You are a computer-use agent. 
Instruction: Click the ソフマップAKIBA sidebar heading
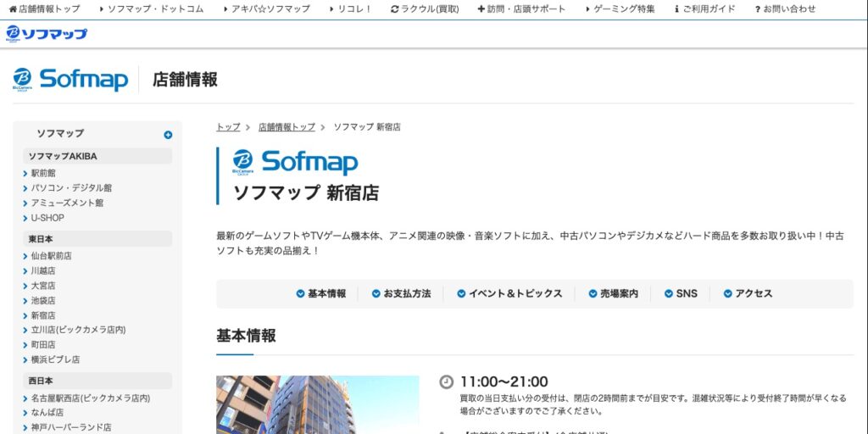click(x=97, y=157)
